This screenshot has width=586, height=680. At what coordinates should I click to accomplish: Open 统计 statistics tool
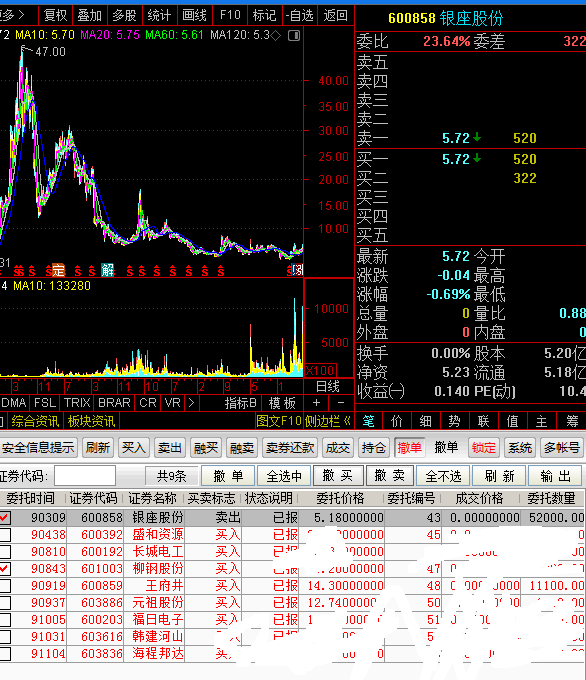pyautogui.click(x=159, y=16)
